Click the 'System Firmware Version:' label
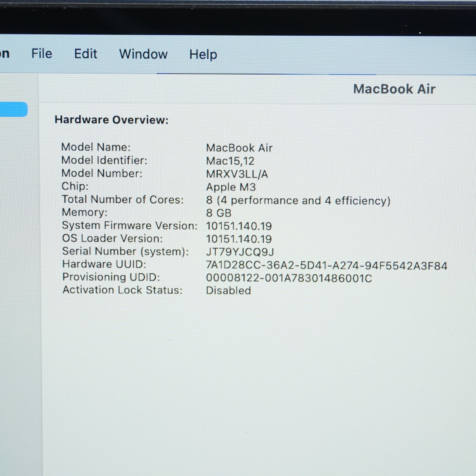This screenshot has width=476, height=476. (129, 225)
